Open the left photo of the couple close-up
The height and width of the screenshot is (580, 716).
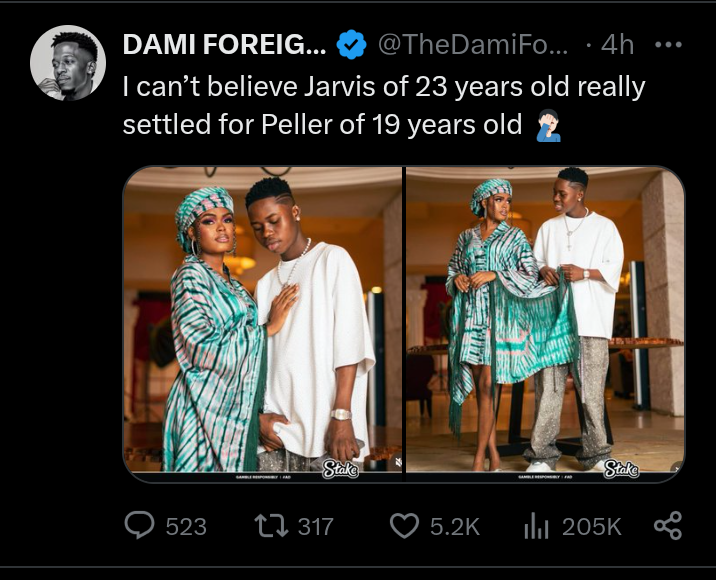262,320
